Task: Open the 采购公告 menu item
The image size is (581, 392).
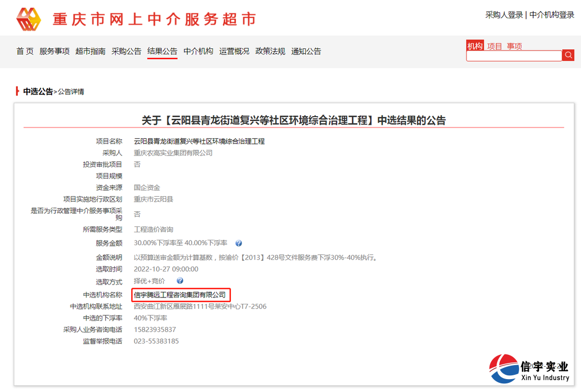Action: pos(126,51)
